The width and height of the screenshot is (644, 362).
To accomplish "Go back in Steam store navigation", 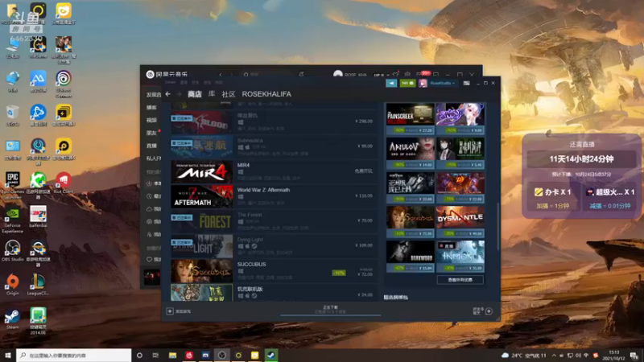I will pos(168,94).
